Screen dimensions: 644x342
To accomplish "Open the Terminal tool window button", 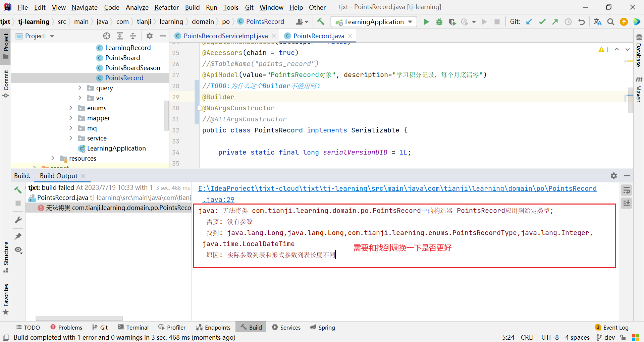I will click(133, 327).
